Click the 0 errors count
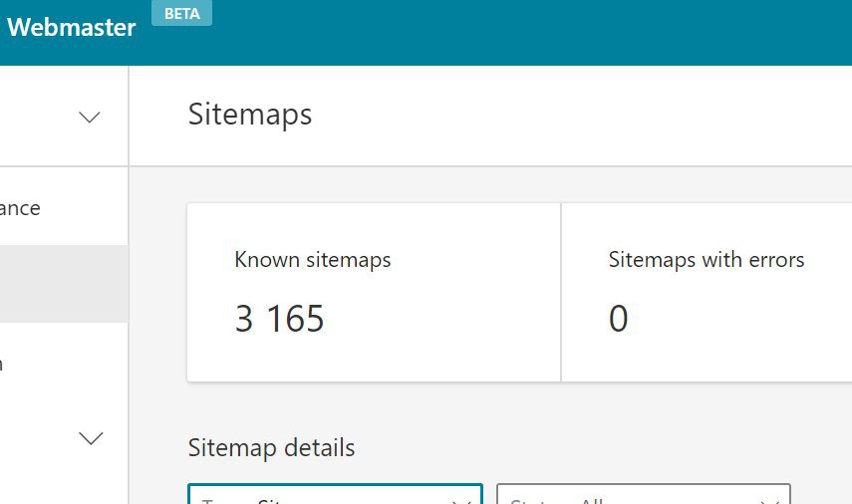Viewport: 852px width, 504px height. point(619,319)
